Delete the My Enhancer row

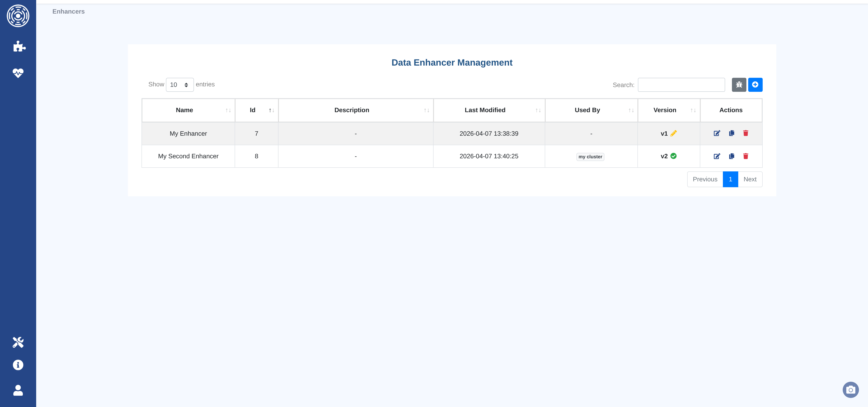tap(745, 133)
